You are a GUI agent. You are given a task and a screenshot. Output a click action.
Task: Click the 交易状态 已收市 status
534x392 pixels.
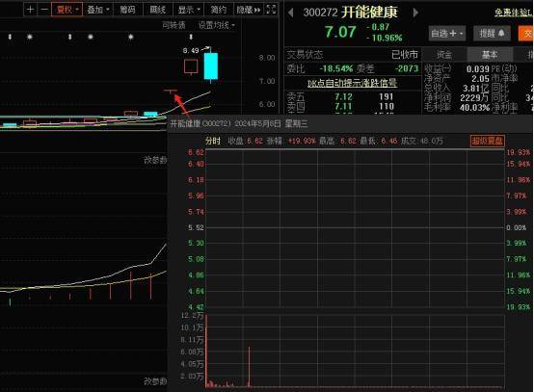352,55
